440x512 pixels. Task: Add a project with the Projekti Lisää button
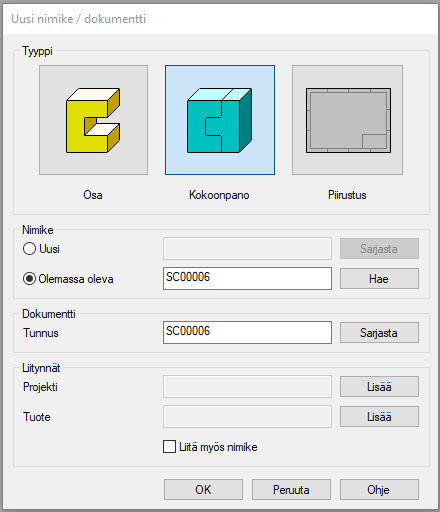[379, 387]
